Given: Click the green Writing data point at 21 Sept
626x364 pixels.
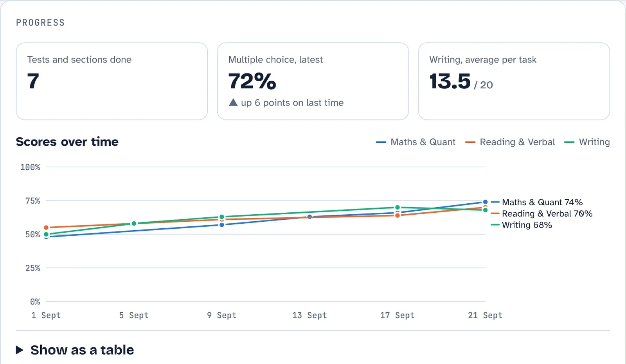Looking at the screenshot, I should 485,210.
